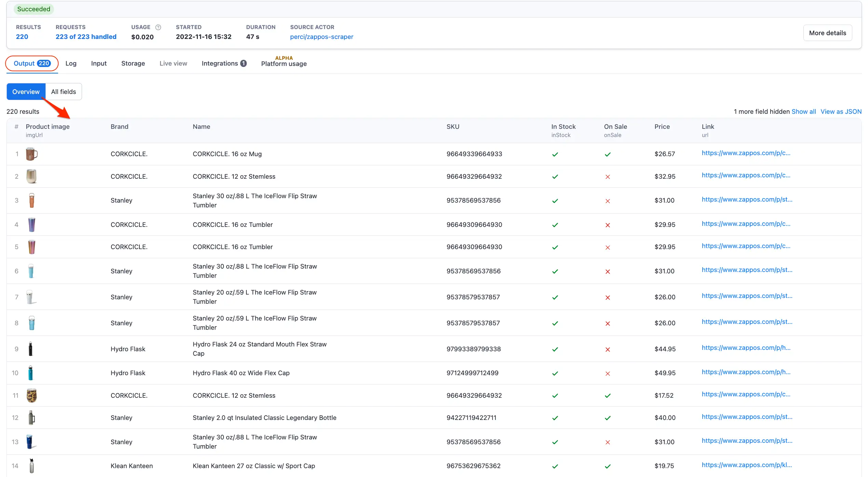Click the usage help question mark icon
The height and width of the screenshot is (477, 868).
[x=158, y=27]
